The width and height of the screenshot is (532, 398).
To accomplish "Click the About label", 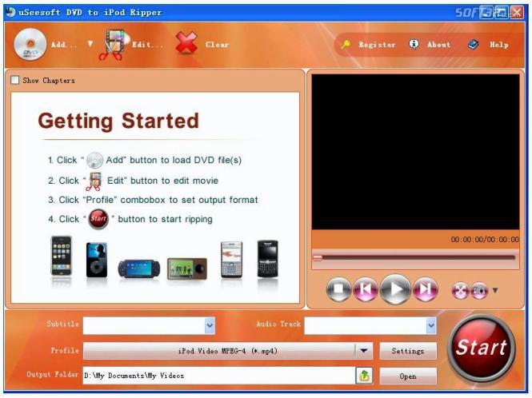I will pyautogui.click(x=438, y=45).
